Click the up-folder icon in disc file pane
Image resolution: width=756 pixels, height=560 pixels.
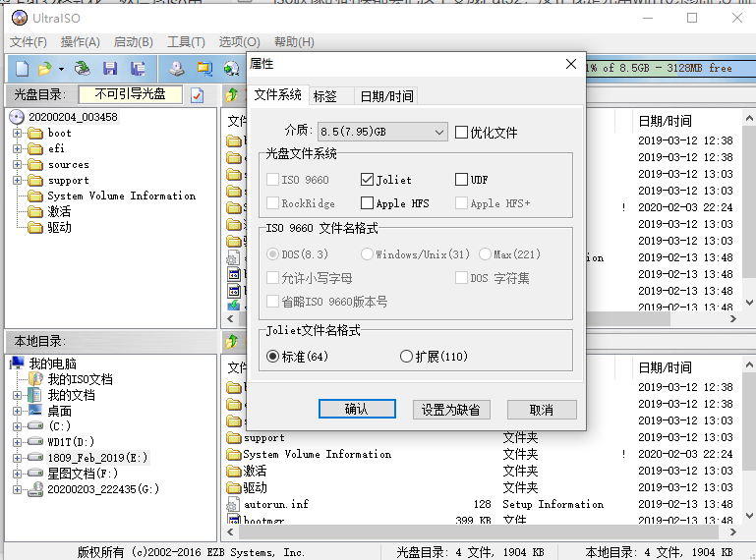[x=232, y=95]
